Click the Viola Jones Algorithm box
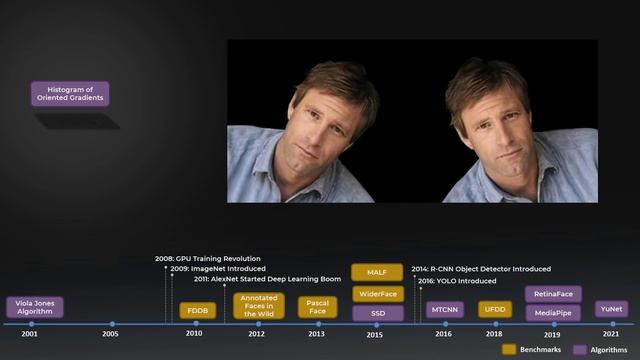This screenshot has width=640, height=360. click(35, 307)
